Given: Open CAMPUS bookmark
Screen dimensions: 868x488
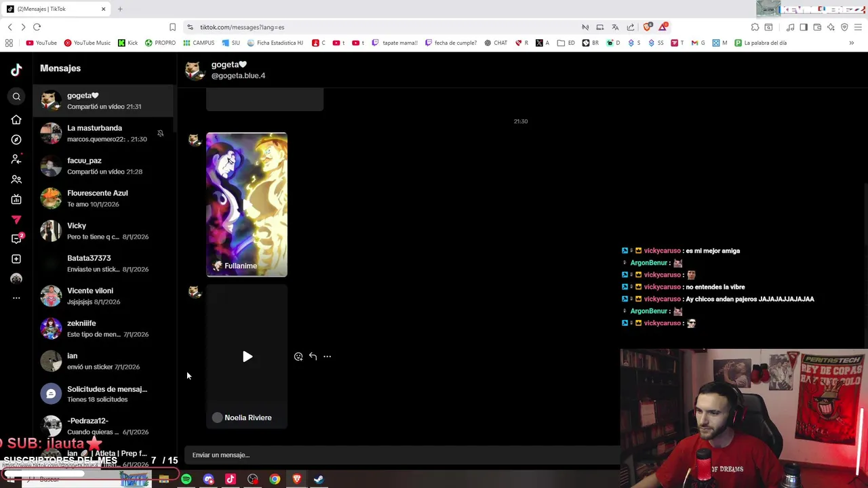Looking at the screenshot, I should point(198,43).
